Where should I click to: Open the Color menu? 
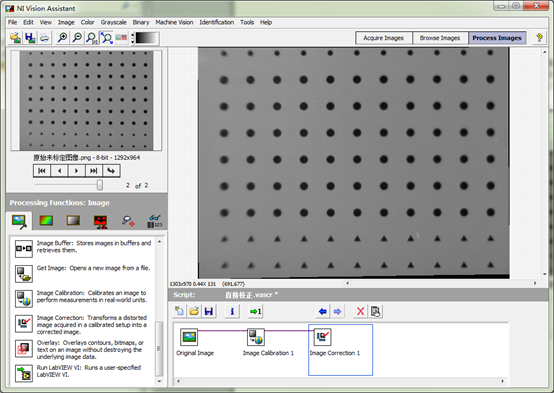point(87,22)
